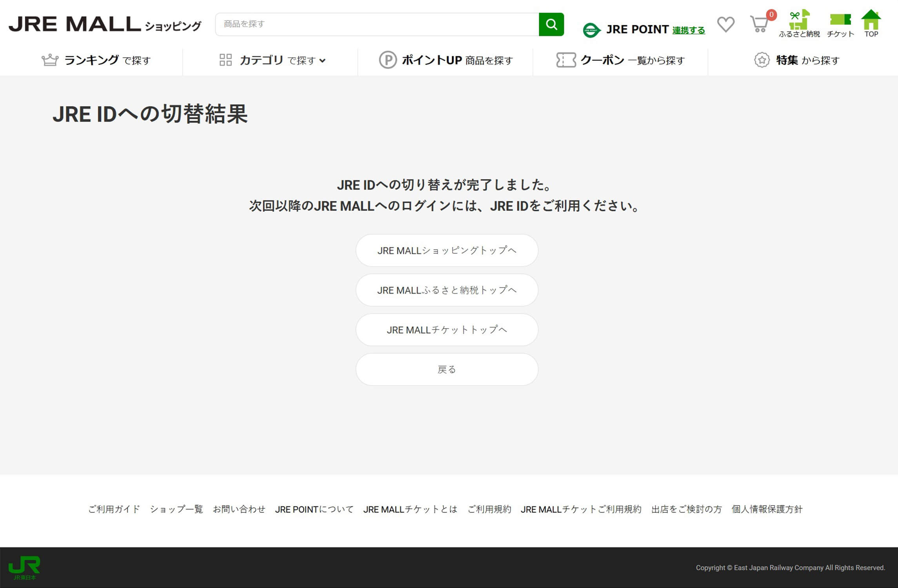Open JRE POINTについて footer link
Viewport: 898px width, 588px height.
click(x=314, y=509)
